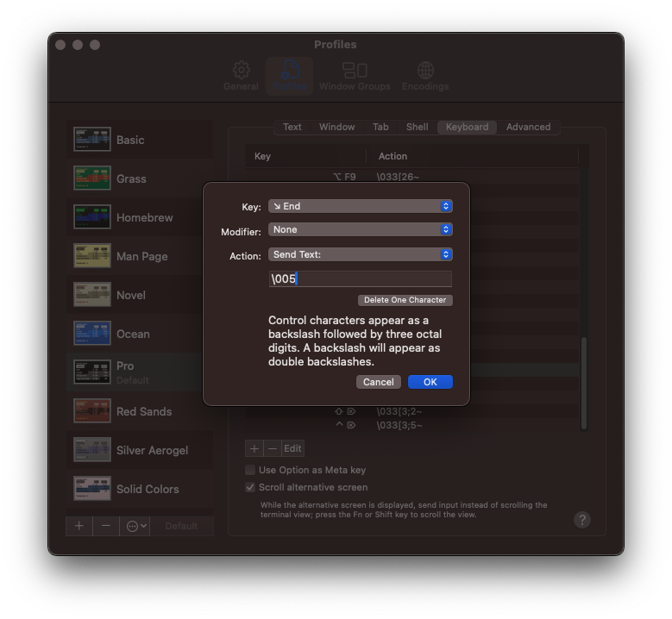
Task: Click the key bindings list scrollbar
Action: tap(584, 382)
